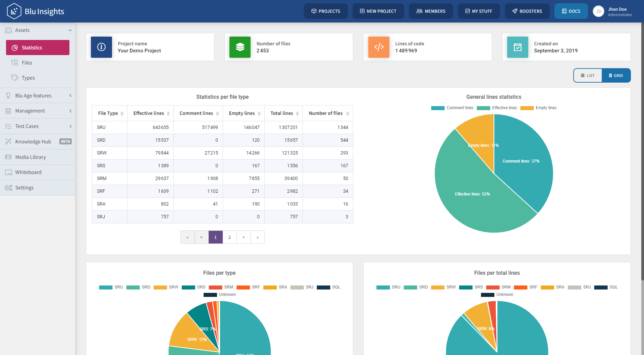
Task: Toggle Empty lines in General lines legend
Action: (538, 108)
